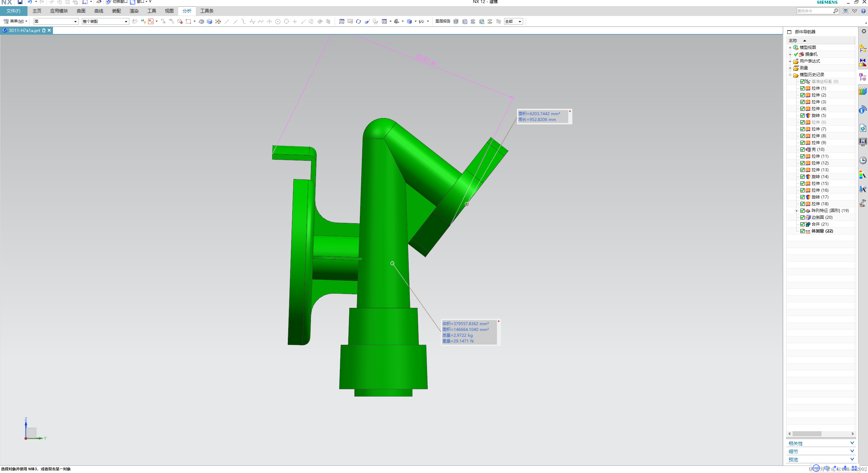Switch to the 视图 ribbon tab
Viewport: 868px width, 473px height.
(169, 11)
